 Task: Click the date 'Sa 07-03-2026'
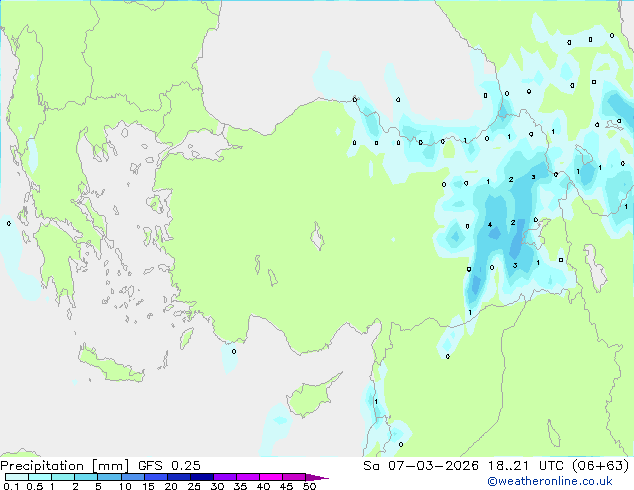(x=421, y=466)
